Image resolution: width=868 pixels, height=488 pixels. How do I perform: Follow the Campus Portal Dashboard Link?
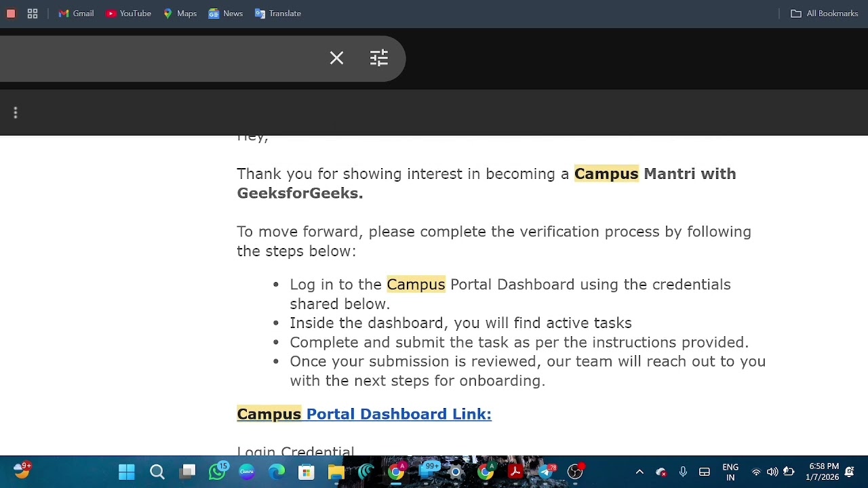364,414
